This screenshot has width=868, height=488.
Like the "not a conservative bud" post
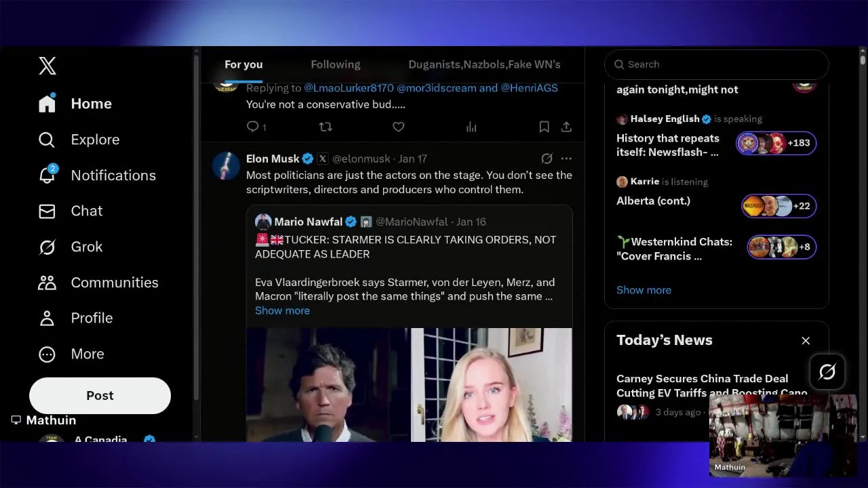tap(399, 127)
